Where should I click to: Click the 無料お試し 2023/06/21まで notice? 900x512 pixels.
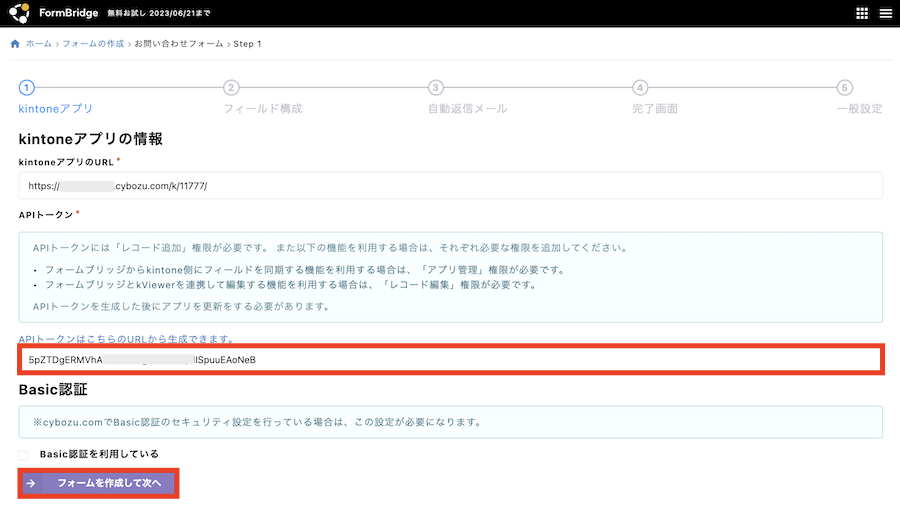(x=159, y=13)
